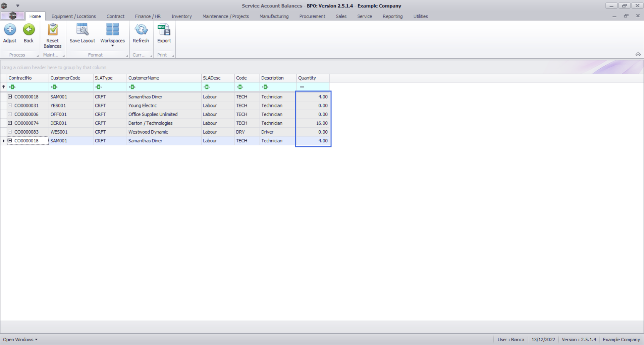Open the Open Windows dropdown
Screen dimensions: 644x345
click(x=20, y=340)
